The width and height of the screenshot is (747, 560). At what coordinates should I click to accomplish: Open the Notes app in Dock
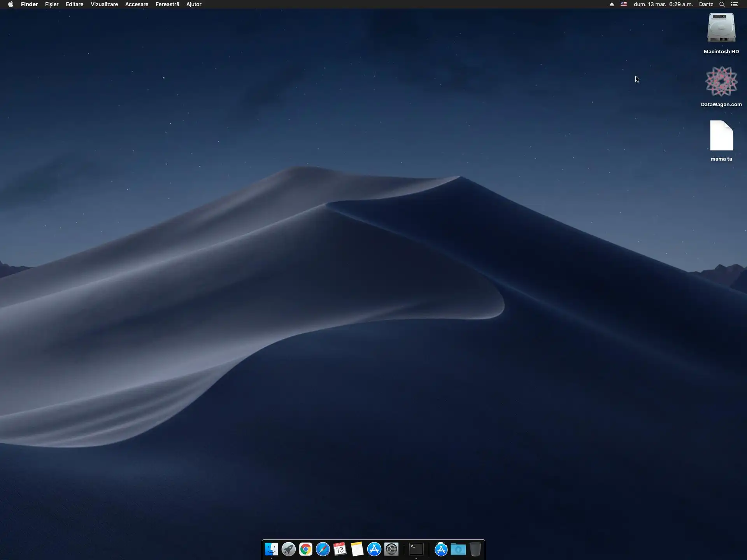coord(357,549)
